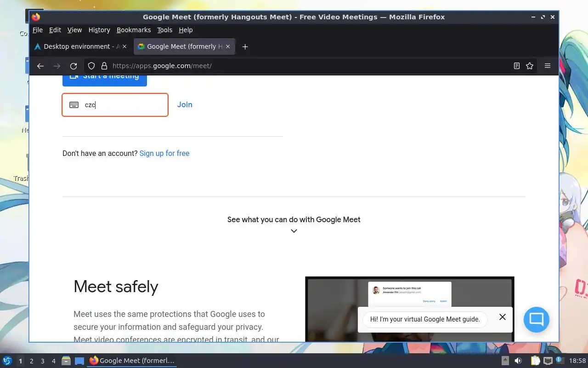Close the Google Meet tab
Image resolution: width=588 pixels, height=368 pixels.
[x=228, y=46]
